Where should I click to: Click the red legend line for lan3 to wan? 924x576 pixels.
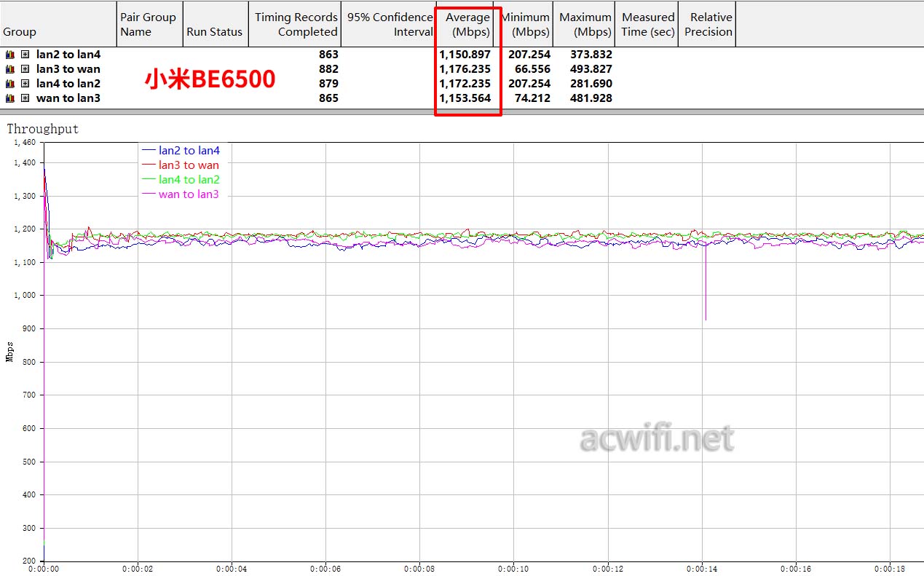(x=149, y=165)
